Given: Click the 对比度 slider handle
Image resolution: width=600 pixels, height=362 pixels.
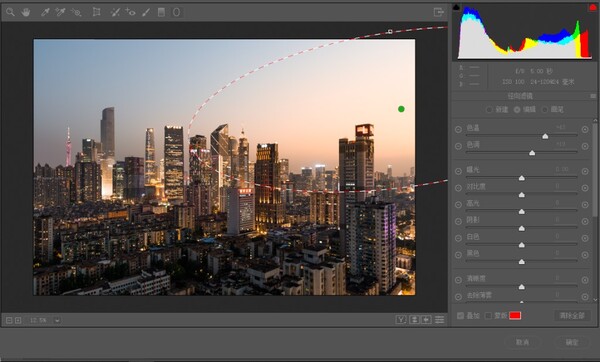Looking at the screenshot, I should 522,195.
